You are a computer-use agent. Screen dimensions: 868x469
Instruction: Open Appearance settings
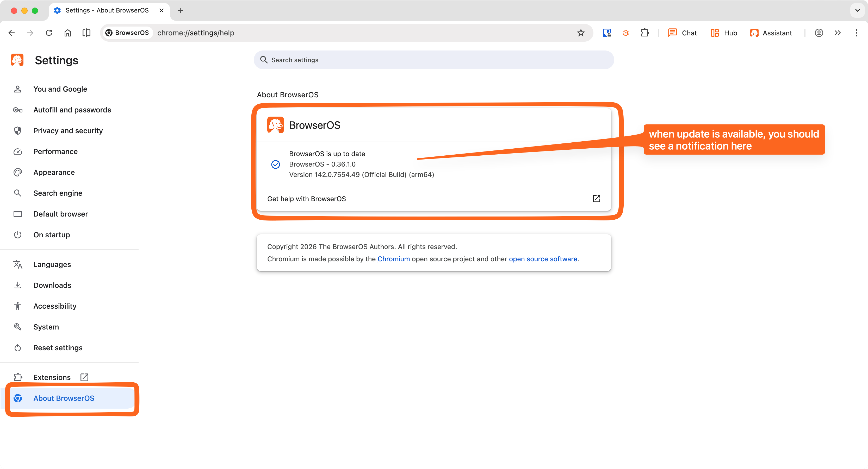(69, 172)
